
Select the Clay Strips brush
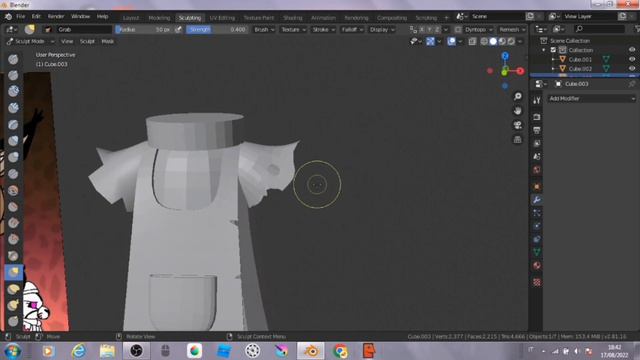click(13, 108)
